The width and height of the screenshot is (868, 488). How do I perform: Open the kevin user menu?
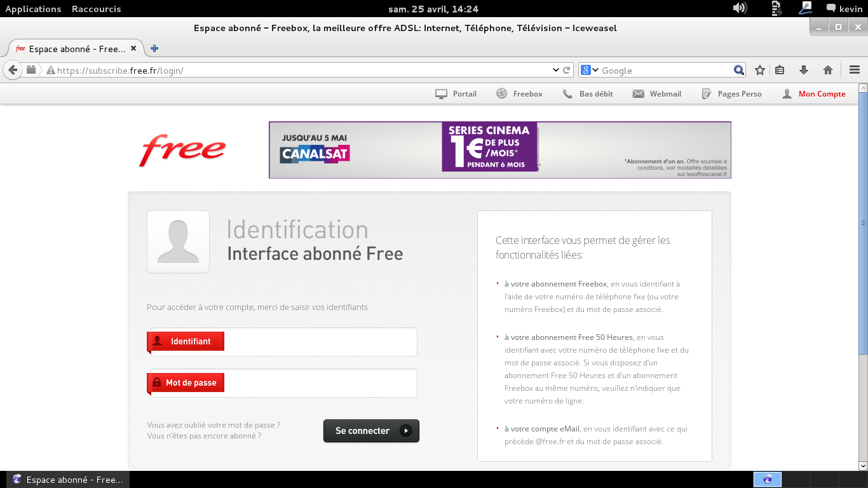point(844,9)
